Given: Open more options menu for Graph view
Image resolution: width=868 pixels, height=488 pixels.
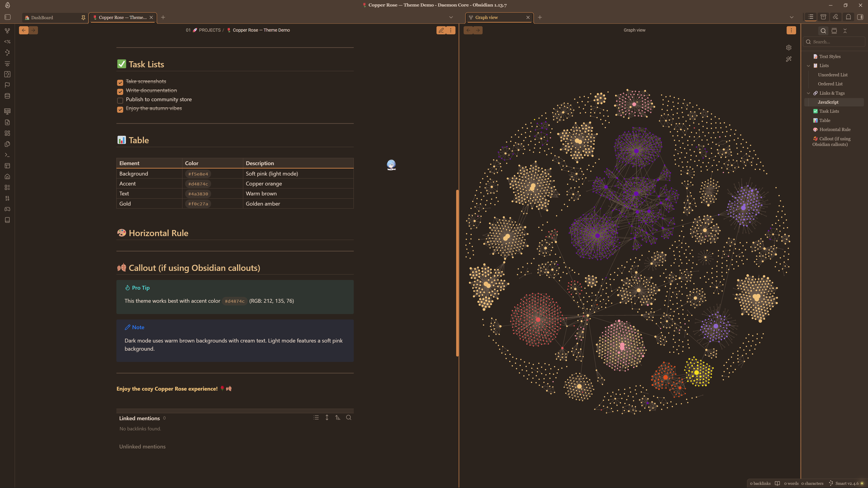Looking at the screenshot, I should tap(791, 30).
